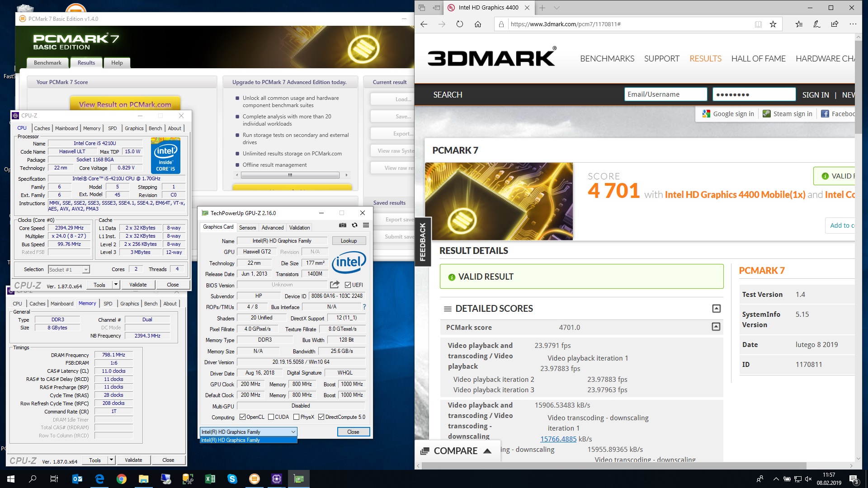Image resolution: width=868 pixels, height=488 pixels.
Task: Open upper CPU-Z Tools dropdown arrow
Action: (x=116, y=285)
